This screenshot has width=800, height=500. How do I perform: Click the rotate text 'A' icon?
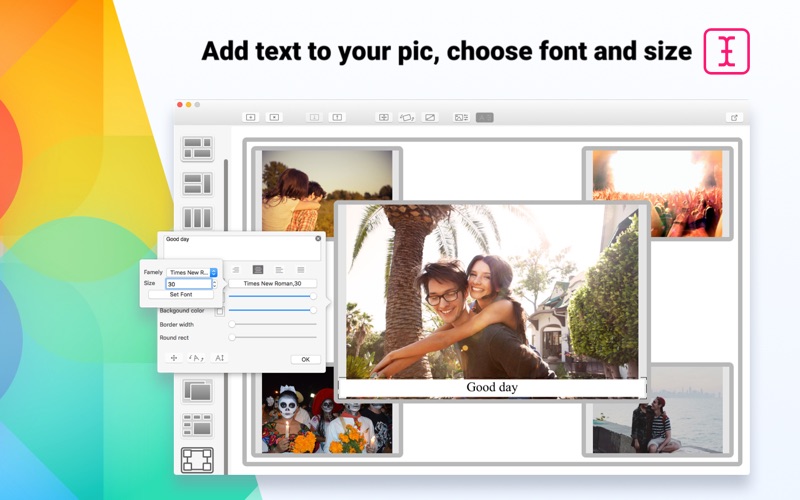[x=196, y=358]
